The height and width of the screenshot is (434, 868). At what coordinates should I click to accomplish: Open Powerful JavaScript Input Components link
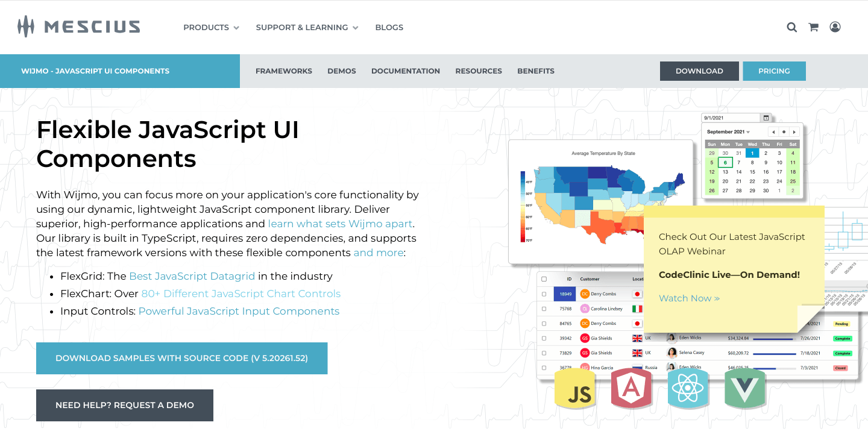tap(239, 311)
